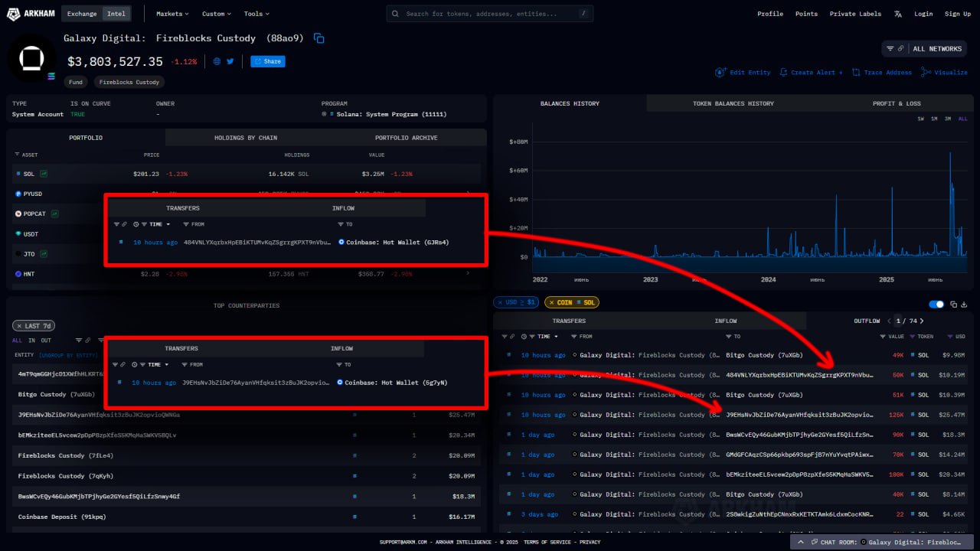Viewport: 980px width, 551px height.
Task: Download transfers table CSV icon
Action: click(x=965, y=304)
